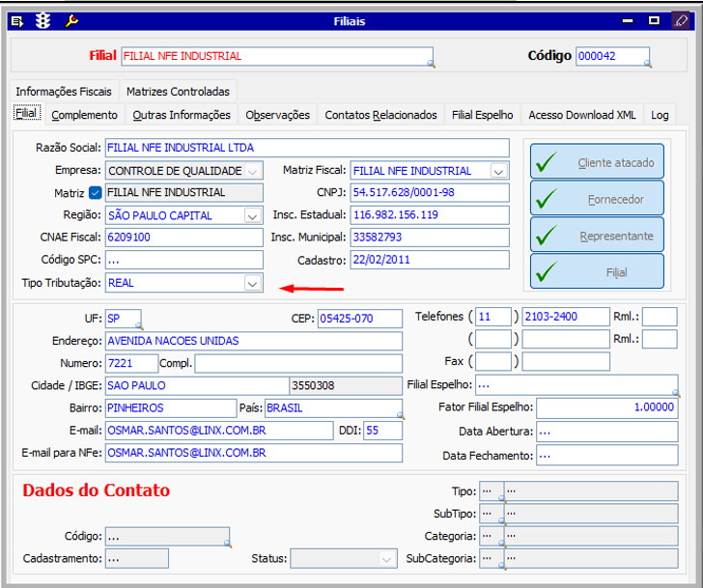
Task: Click the lookup marker on País field
Action: 400,415
